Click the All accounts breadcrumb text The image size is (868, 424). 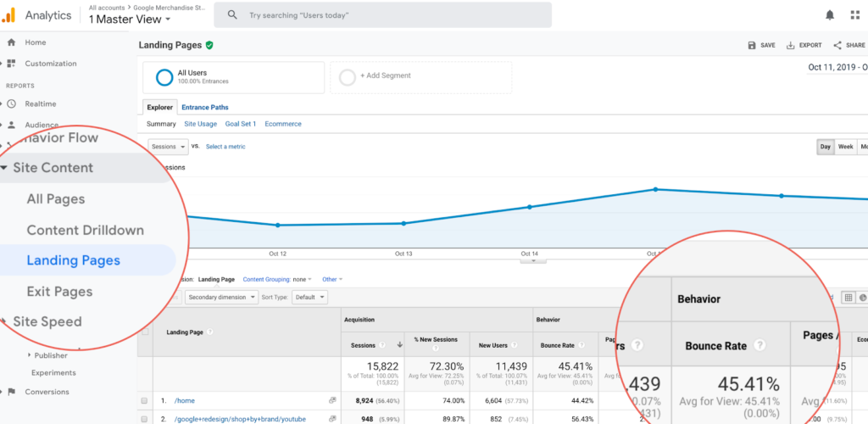click(x=107, y=8)
